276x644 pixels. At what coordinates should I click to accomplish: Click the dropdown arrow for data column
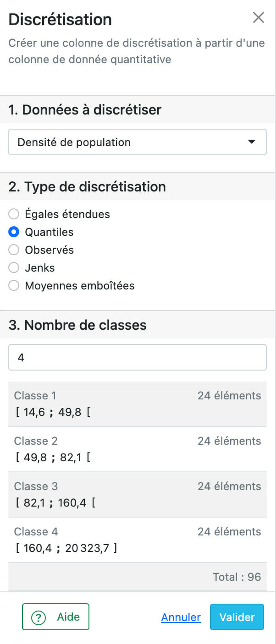click(x=251, y=142)
